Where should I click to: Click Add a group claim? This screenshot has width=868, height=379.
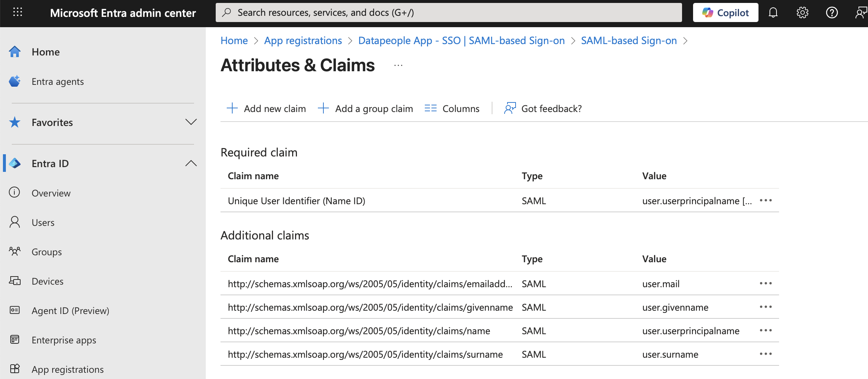point(366,108)
